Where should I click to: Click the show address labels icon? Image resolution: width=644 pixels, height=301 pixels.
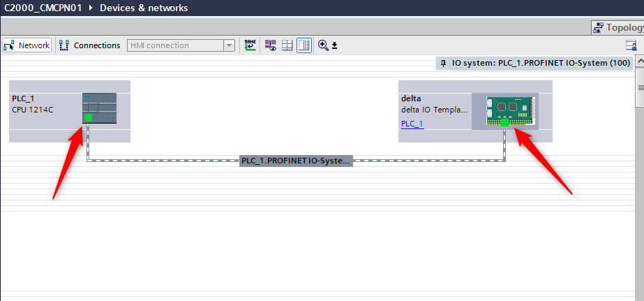(x=269, y=45)
